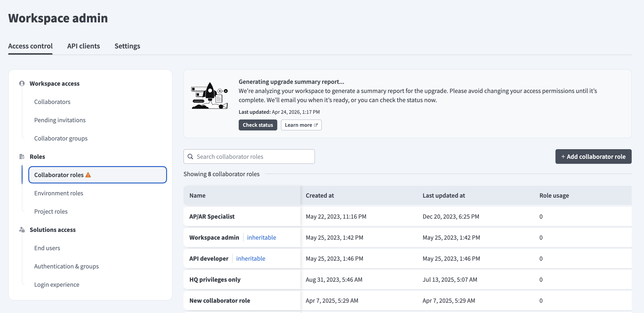Switch to the API clients tab

tap(84, 46)
